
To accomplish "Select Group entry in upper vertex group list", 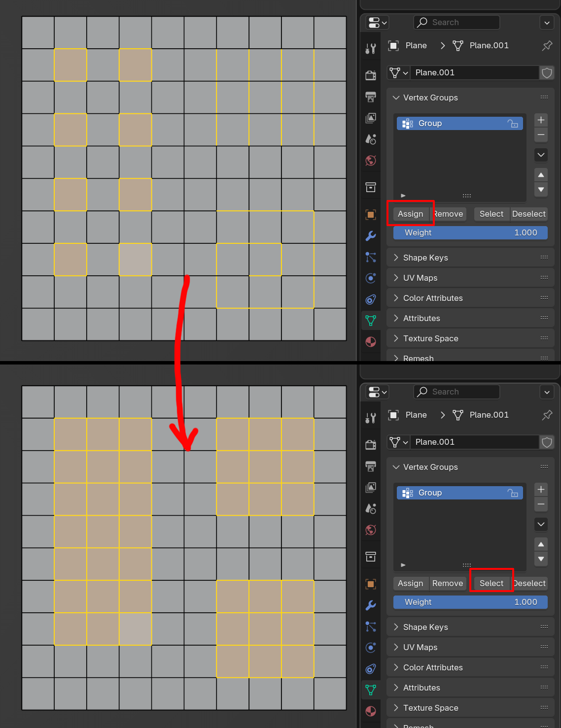I will (x=459, y=123).
